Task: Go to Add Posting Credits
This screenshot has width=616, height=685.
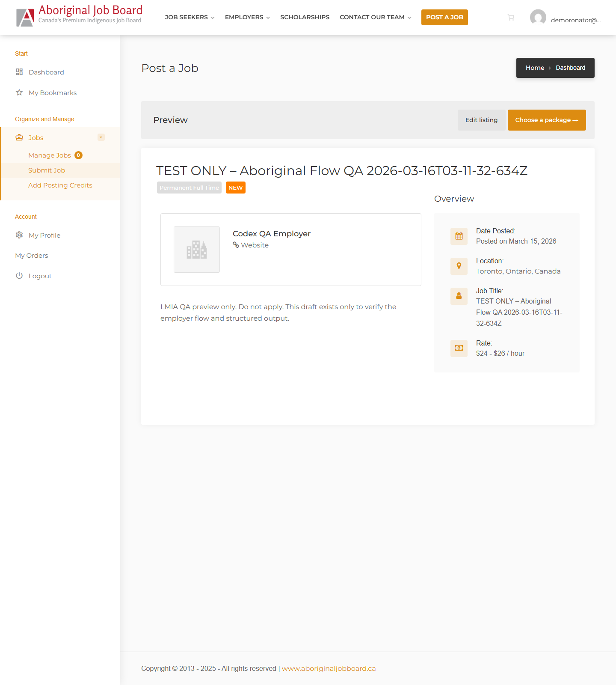Action: tap(60, 185)
